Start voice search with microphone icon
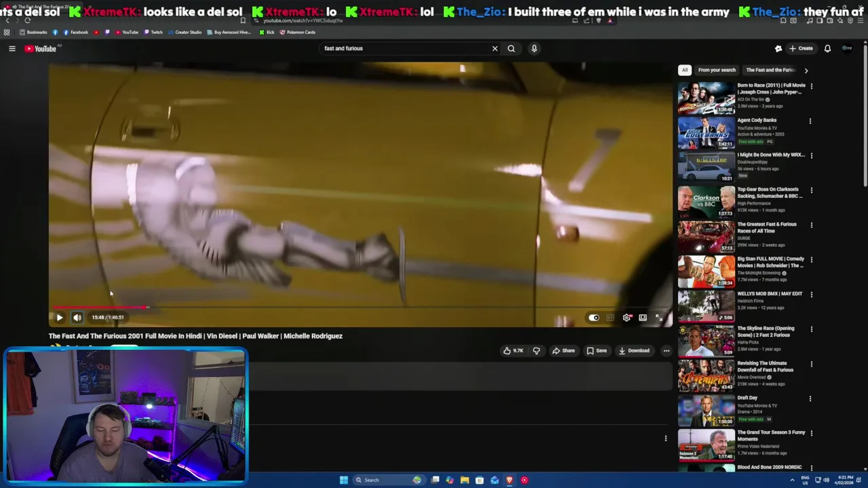This screenshot has width=868, height=488. coord(534,48)
